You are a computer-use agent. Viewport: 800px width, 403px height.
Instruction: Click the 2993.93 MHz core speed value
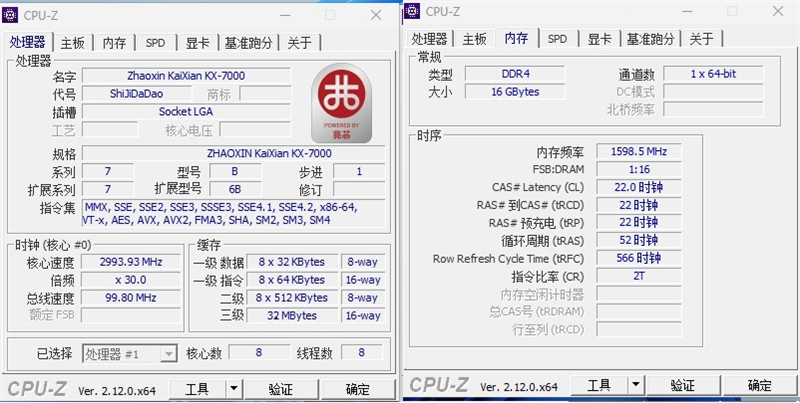click(x=131, y=262)
